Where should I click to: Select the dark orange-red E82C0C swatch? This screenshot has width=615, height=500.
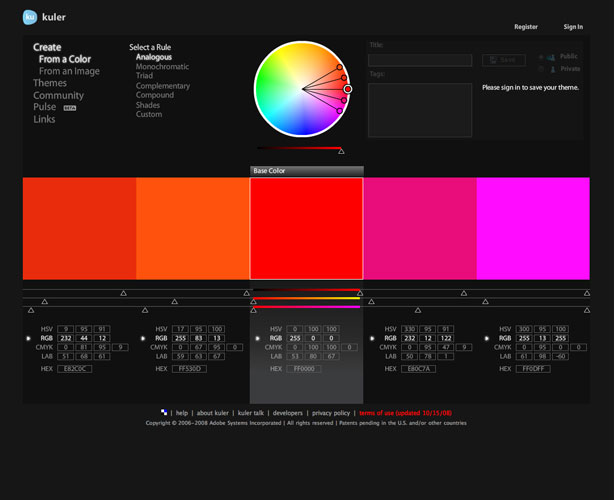pyautogui.click(x=79, y=228)
